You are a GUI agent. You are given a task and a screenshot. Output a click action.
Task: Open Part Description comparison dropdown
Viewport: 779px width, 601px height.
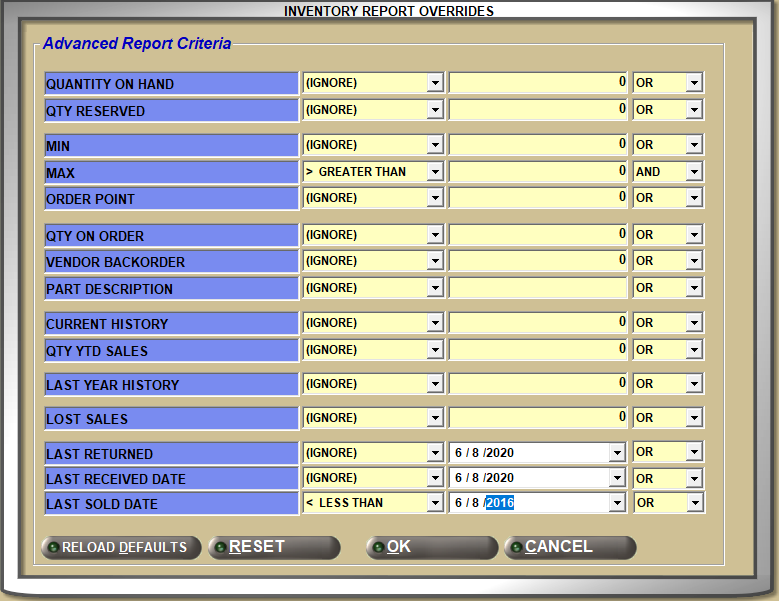point(434,288)
